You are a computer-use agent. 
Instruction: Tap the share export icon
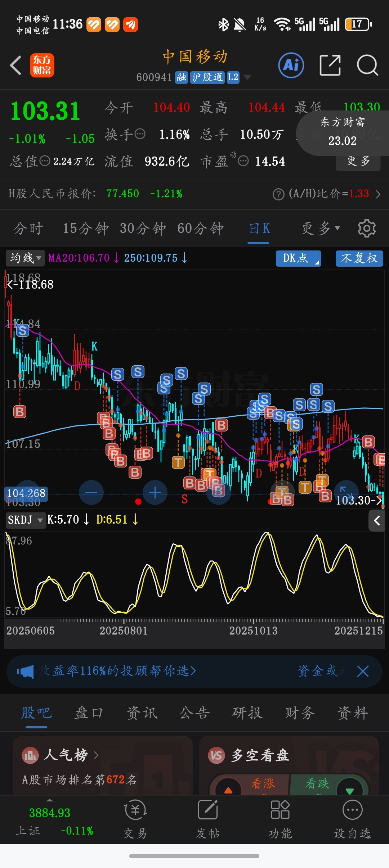[330, 65]
